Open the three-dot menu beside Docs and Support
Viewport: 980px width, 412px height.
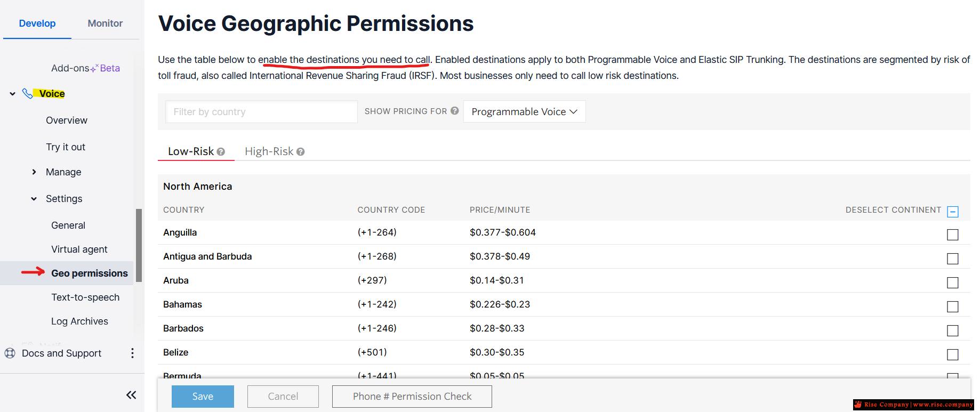click(x=132, y=353)
